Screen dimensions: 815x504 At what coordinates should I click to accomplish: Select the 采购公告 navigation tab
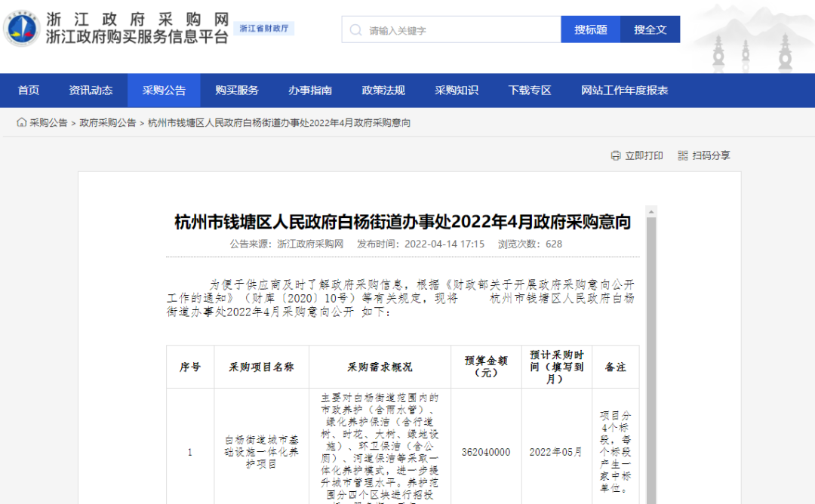click(x=164, y=91)
